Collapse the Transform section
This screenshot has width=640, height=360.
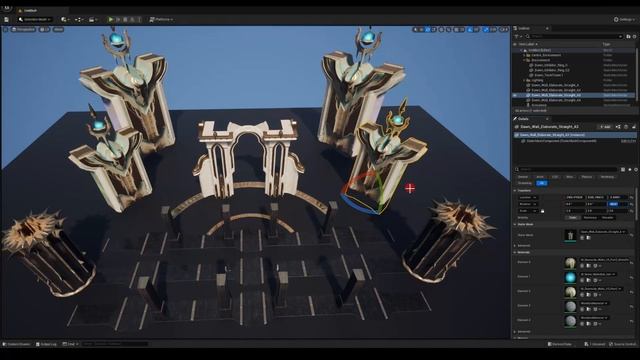(515, 191)
